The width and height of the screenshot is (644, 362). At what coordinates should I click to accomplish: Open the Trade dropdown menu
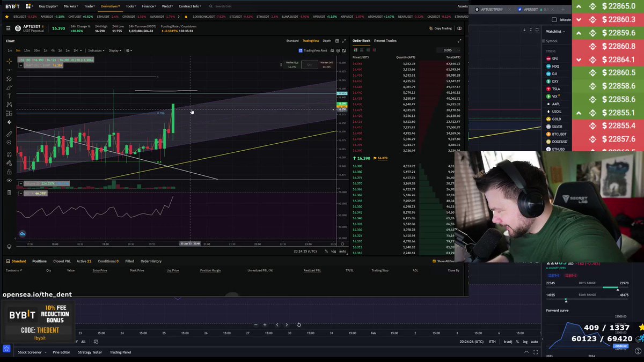coord(90,6)
